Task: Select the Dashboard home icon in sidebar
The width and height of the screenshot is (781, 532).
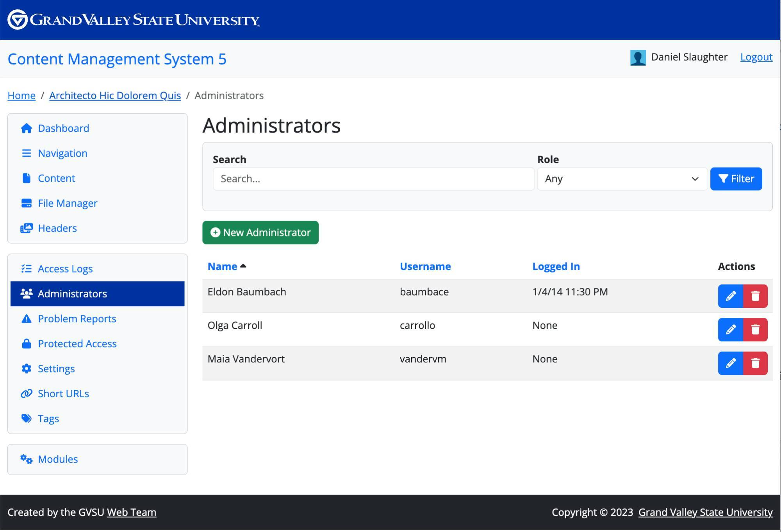Action: (26, 128)
